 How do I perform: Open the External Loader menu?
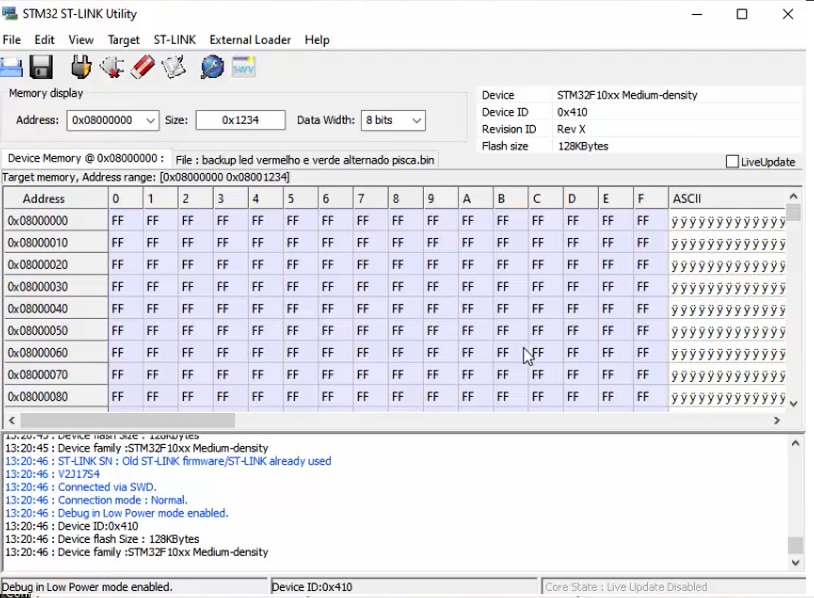tap(250, 40)
